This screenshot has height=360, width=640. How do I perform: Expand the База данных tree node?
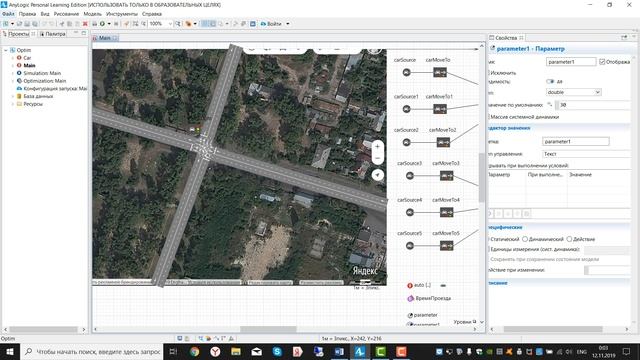pyautogui.click(x=12, y=96)
